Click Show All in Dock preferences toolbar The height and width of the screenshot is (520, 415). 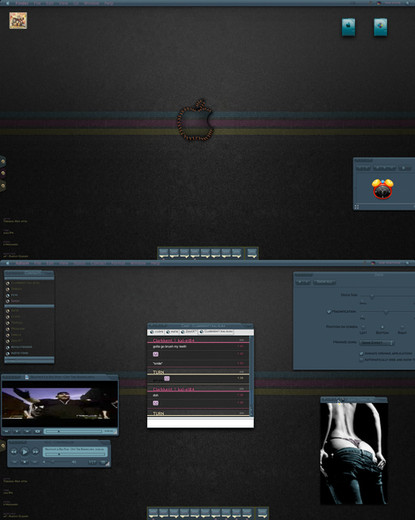point(324,282)
